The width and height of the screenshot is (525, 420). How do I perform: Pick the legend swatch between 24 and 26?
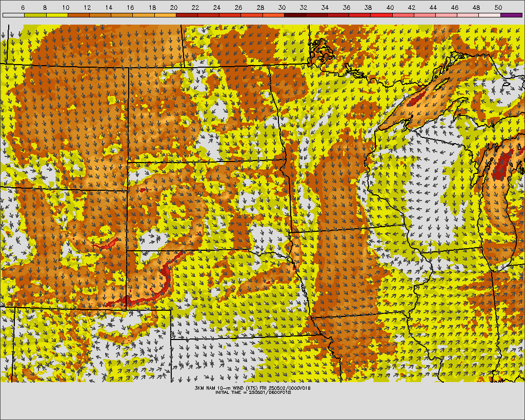click(x=230, y=15)
